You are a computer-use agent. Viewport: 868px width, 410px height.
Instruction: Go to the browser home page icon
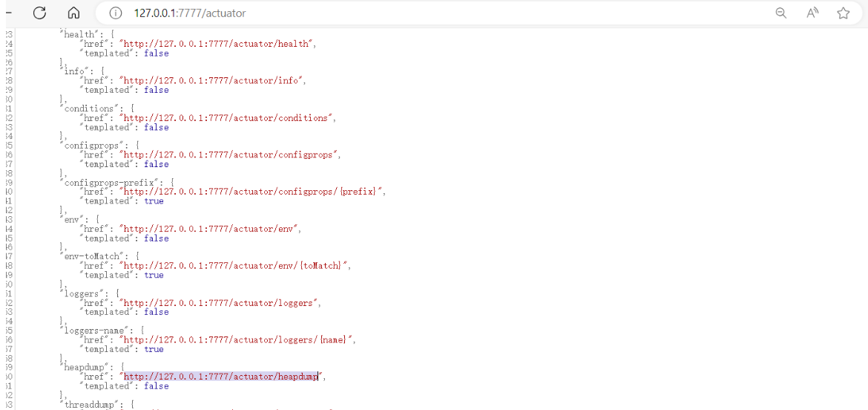click(x=73, y=13)
